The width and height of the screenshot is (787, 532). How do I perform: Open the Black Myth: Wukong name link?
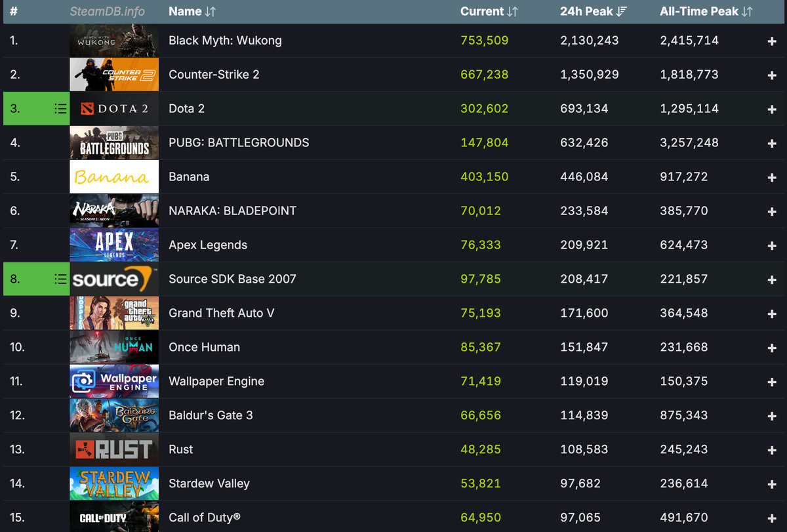click(225, 41)
